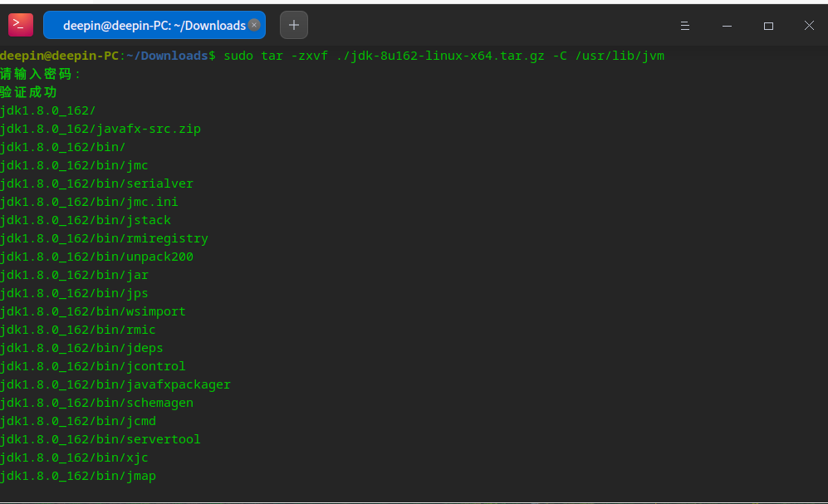Click the 验证成功 output line

click(27, 92)
